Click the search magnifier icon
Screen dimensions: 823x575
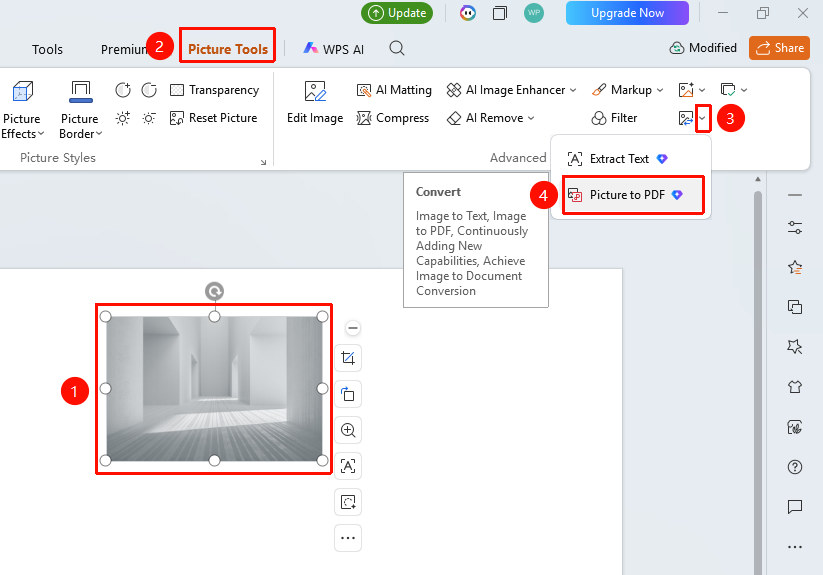397,49
